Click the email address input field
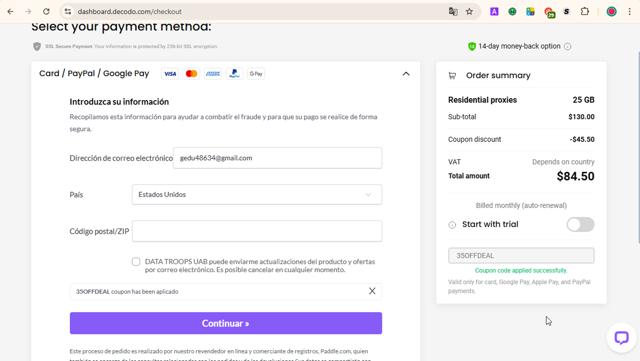 pos(278,158)
